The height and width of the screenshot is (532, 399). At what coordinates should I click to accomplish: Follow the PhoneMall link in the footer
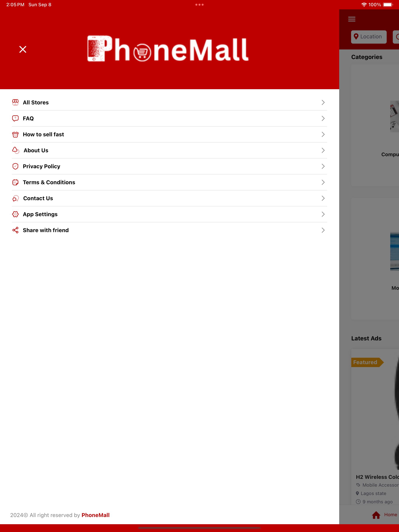pos(95,515)
